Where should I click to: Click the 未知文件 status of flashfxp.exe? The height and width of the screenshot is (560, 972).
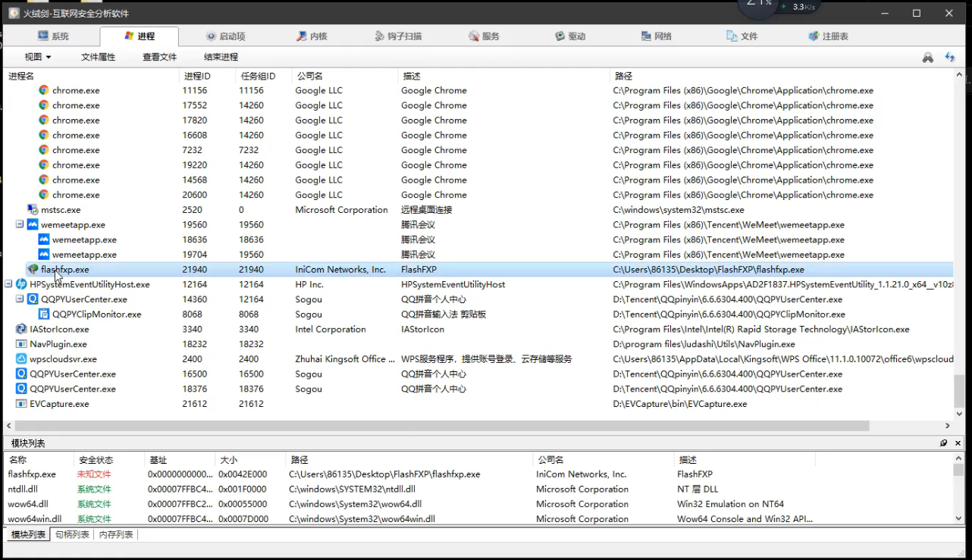click(x=94, y=474)
